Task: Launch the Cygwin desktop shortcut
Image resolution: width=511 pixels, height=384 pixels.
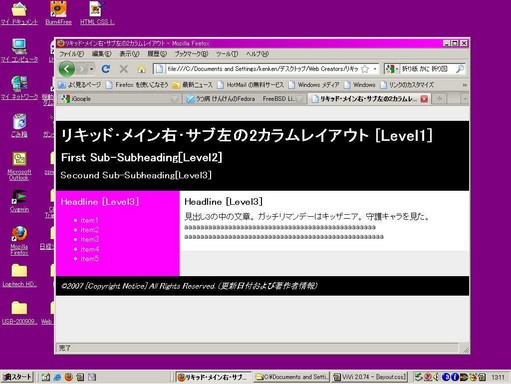Action: [x=19, y=201]
